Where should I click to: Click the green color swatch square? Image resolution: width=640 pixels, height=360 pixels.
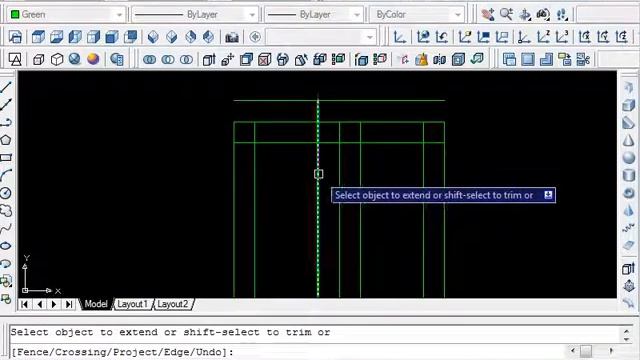click(15, 15)
